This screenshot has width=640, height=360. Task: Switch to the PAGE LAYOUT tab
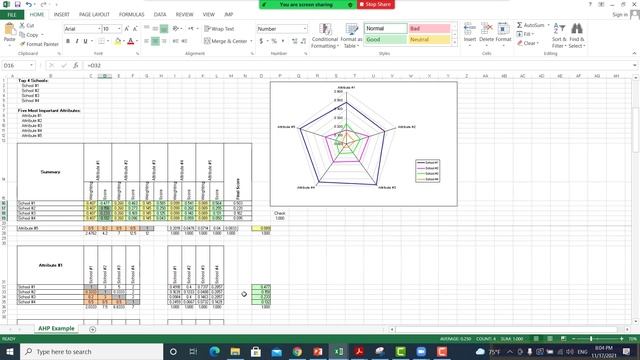point(94,15)
